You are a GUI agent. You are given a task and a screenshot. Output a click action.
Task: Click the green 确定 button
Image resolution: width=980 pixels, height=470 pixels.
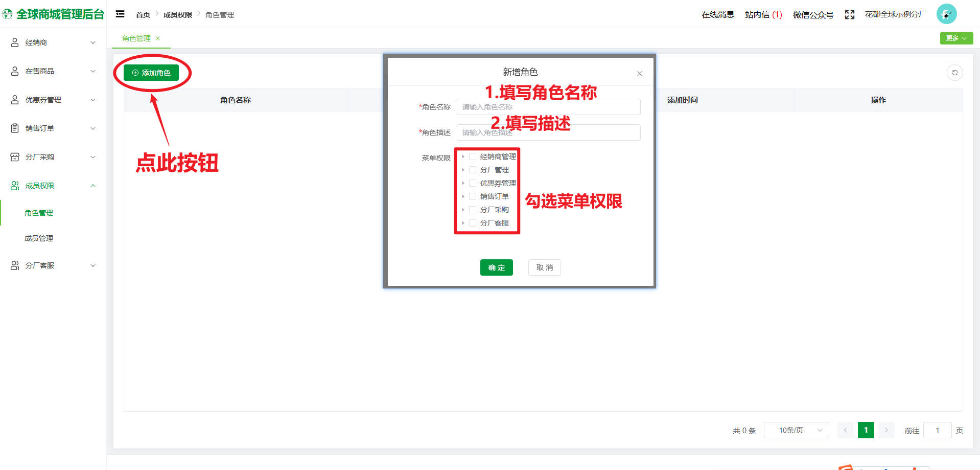tap(496, 267)
